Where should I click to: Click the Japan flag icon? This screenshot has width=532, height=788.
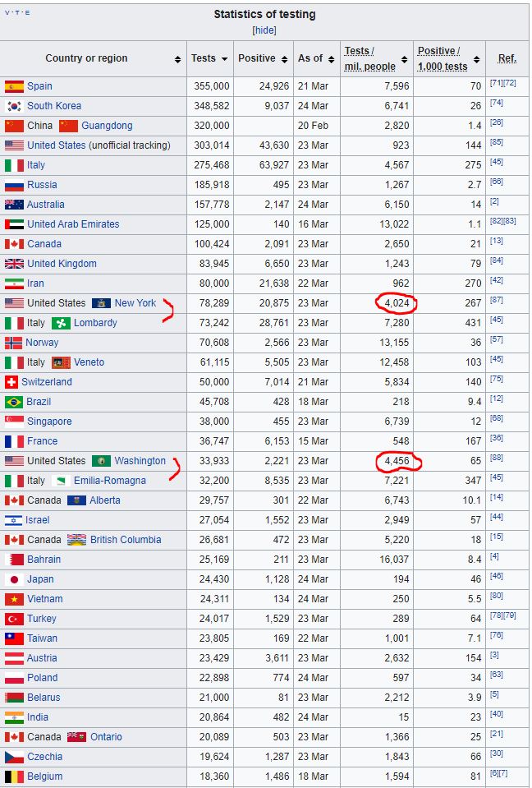coord(14,579)
